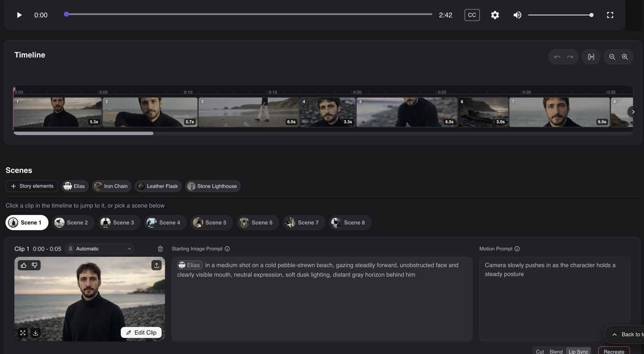Screen dimensions: 644x354
Task: Zoom out the timeline
Action: tap(612, 57)
